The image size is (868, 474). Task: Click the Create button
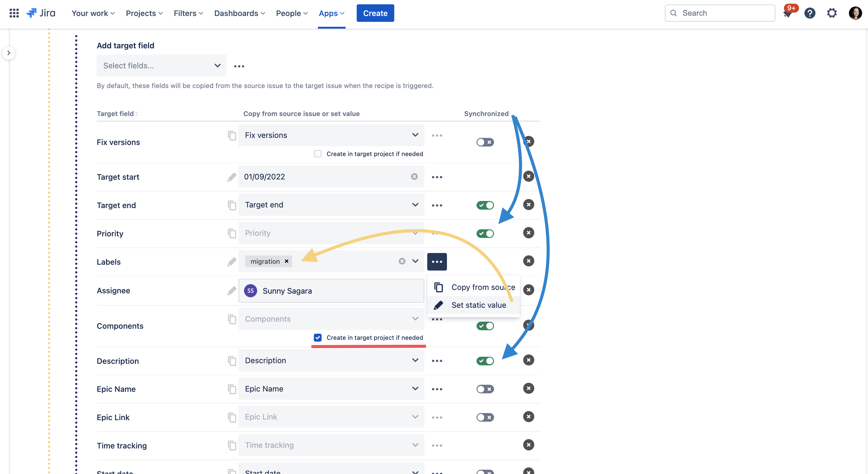tap(375, 13)
